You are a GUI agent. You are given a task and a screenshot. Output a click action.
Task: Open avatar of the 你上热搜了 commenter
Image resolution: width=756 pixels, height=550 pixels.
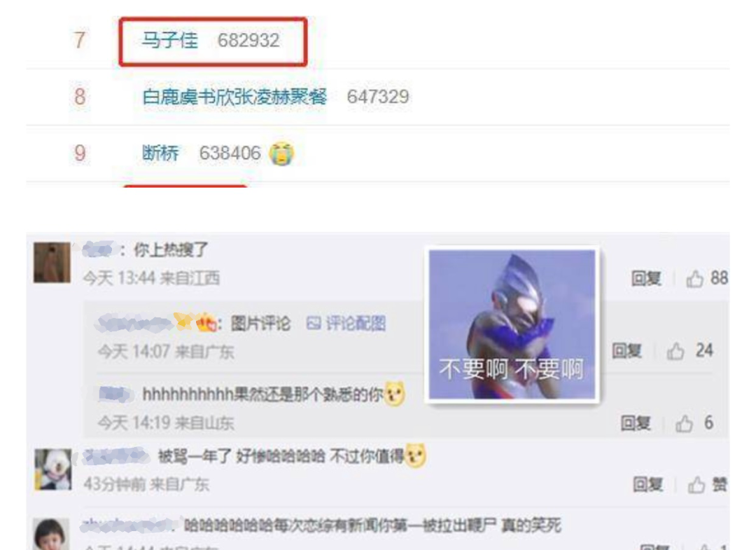coord(52,263)
